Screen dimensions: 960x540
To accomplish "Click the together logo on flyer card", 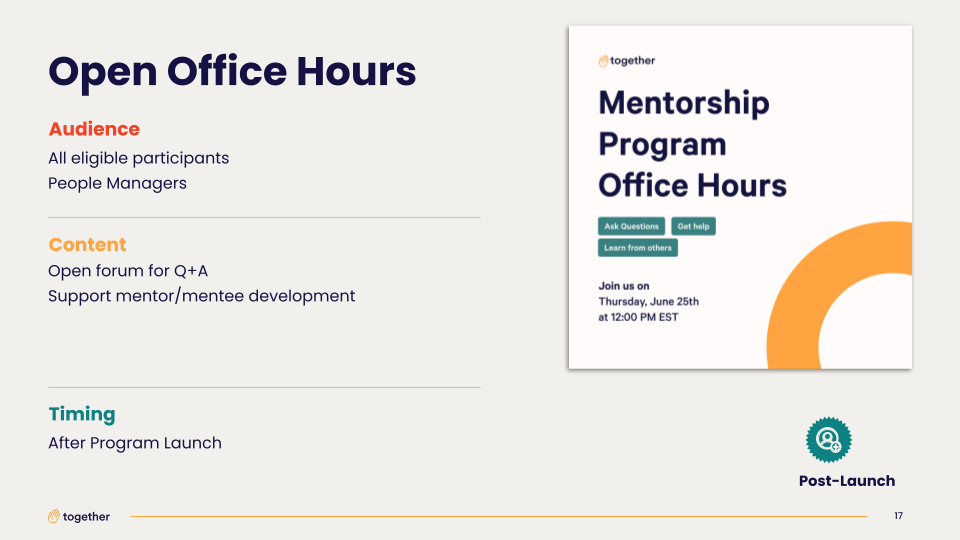I will pyautogui.click(x=627, y=61).
